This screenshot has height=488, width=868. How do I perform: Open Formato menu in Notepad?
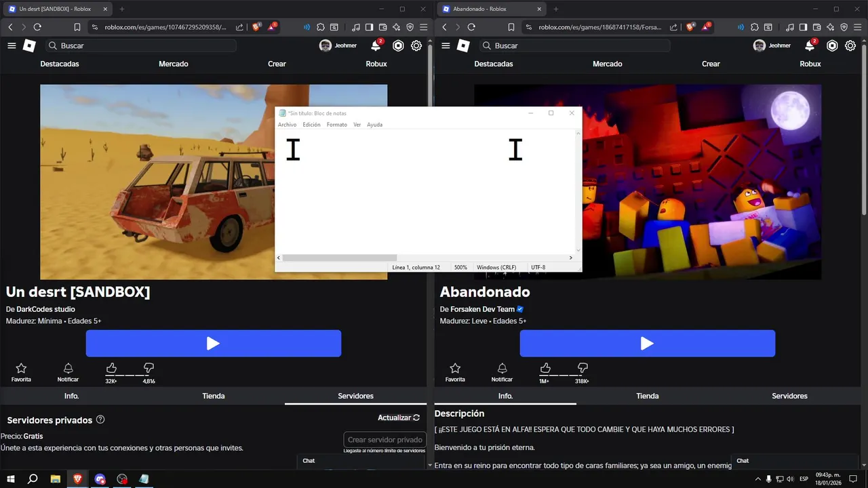click(336, 125)
